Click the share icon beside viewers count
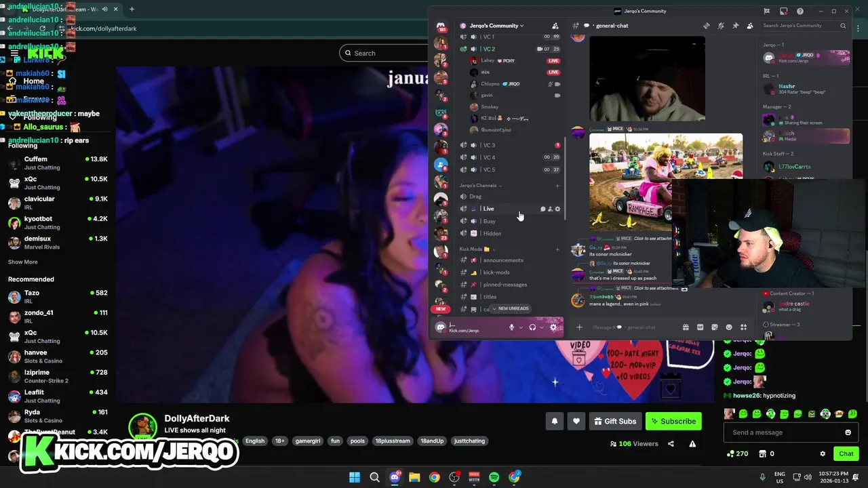868x488 pixels. click(x=671, y=444)
